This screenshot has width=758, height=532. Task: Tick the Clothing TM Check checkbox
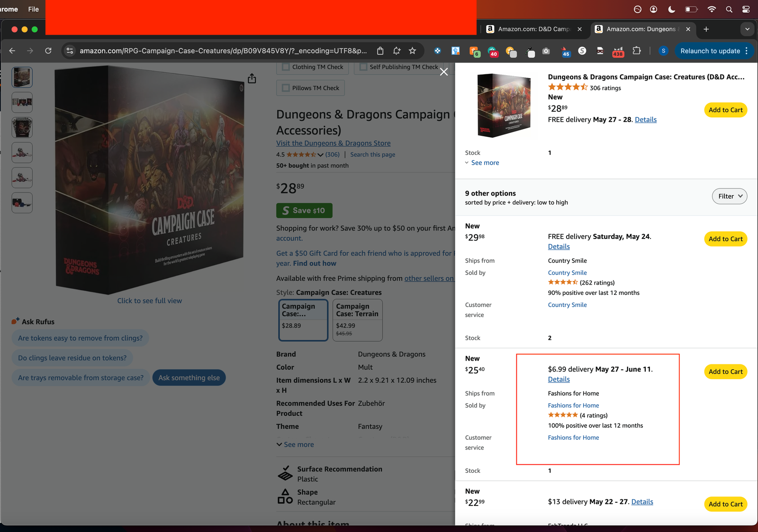pyautogui.click(x=286, y=67)
